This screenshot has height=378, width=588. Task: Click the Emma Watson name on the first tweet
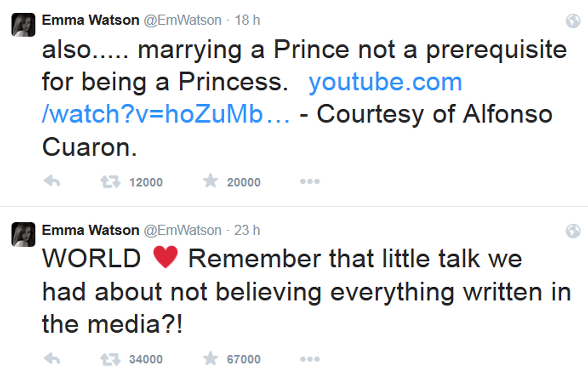[91, 20]
